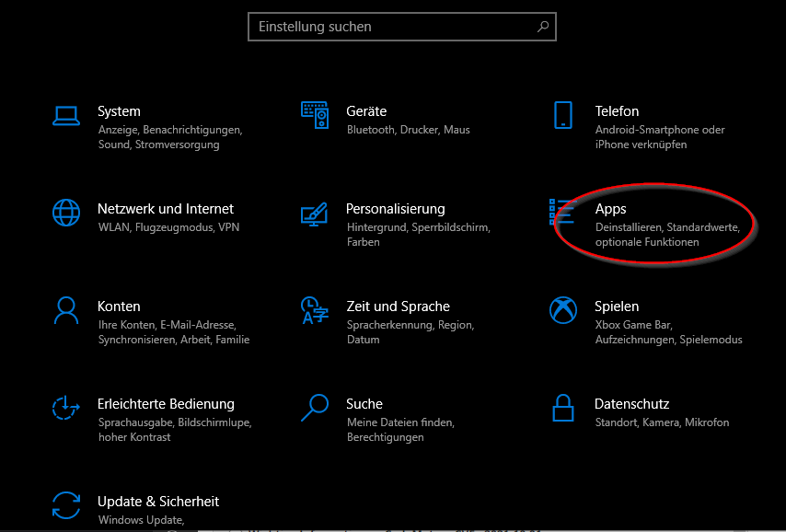Open the 'Netzwerk und Internet' heading link
Screen dimensions: 786x532
pyautogui.click(x=166, y=209)
